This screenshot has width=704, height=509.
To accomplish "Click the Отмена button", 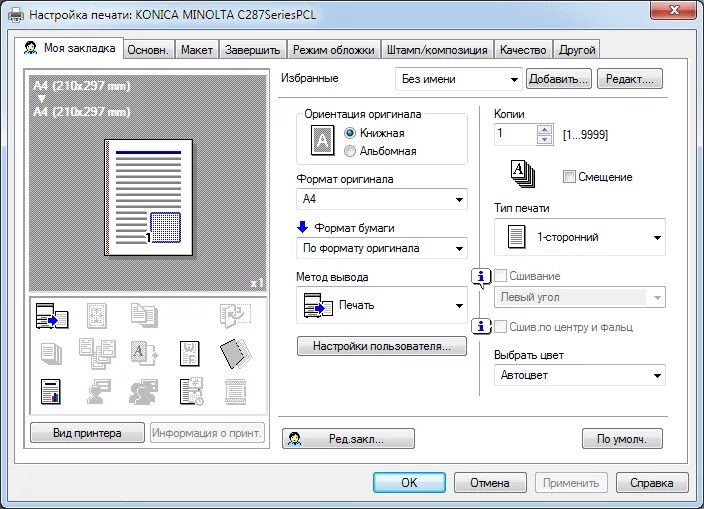I will point(490,483).
